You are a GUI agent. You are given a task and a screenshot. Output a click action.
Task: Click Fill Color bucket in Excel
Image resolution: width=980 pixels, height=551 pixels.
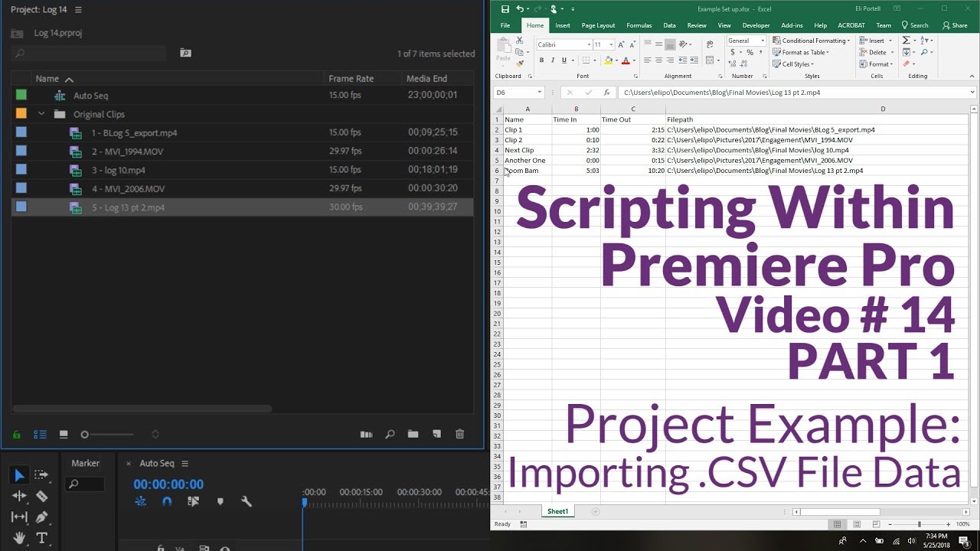[609, 60]
